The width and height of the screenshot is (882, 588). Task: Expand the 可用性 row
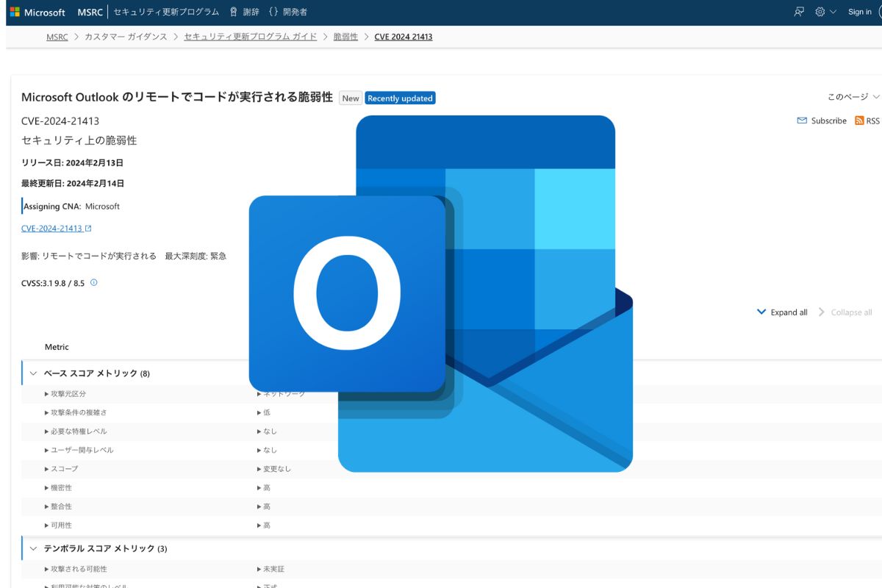(58, 526)
